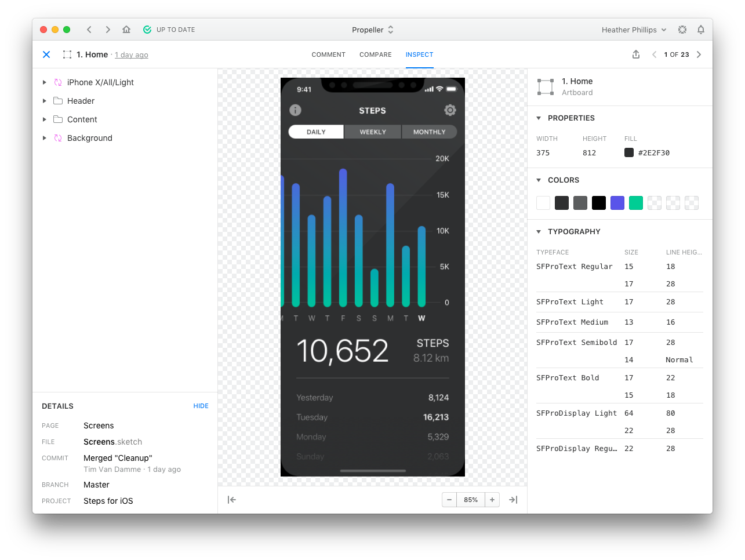Image resolution: width=745 pixels, height=560 pixels.
Task: Switch to the Compare tab
Action: [376, 54]
